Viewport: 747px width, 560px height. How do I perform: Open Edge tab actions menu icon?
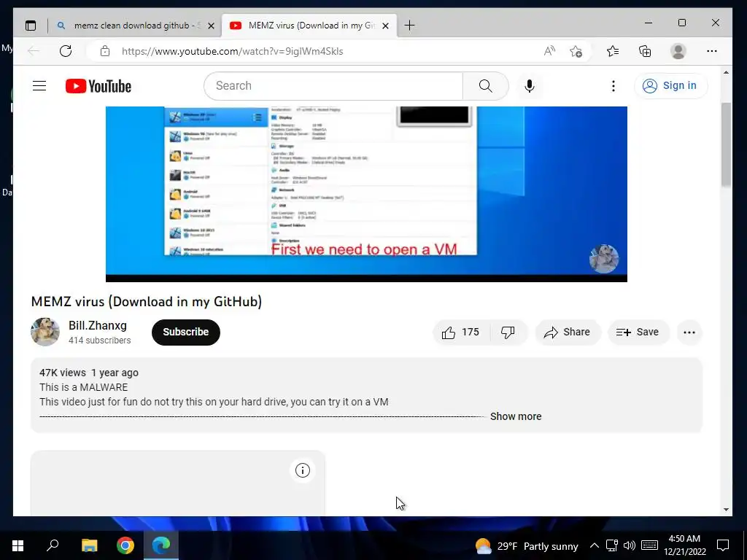[31, 26]
